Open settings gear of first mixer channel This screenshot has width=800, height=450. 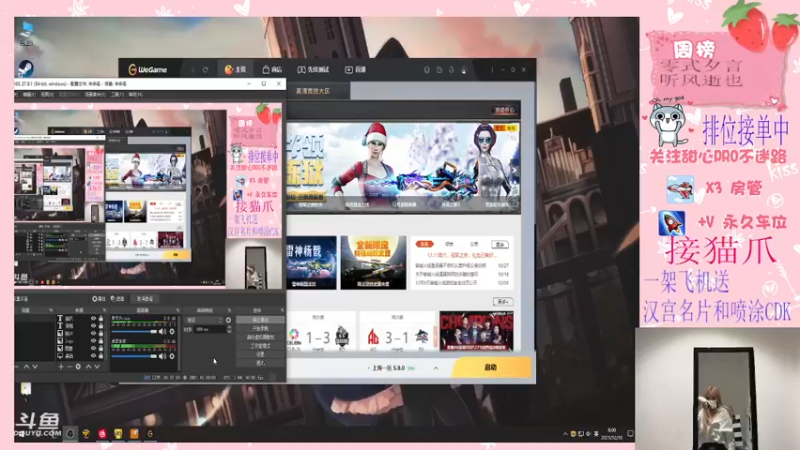point(172,332)
